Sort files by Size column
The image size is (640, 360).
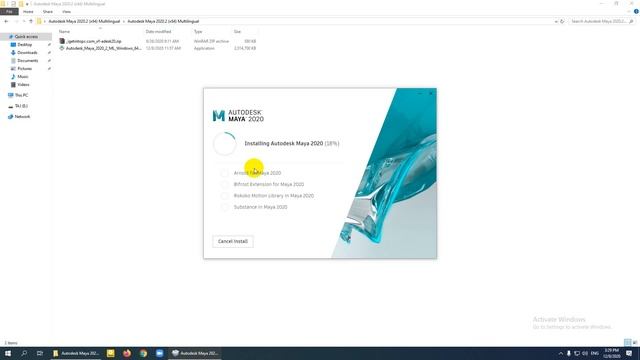238,31
